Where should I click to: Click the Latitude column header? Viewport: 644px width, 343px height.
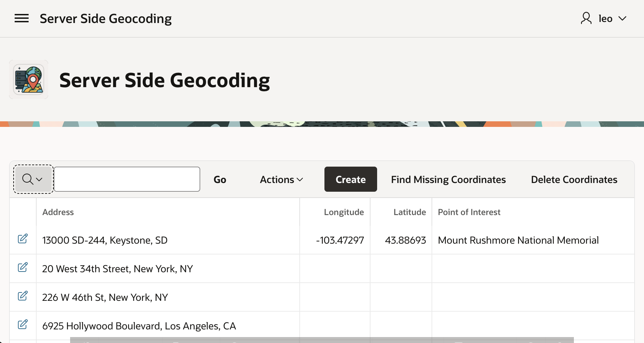pyautogui.click(x=410, y=212)
